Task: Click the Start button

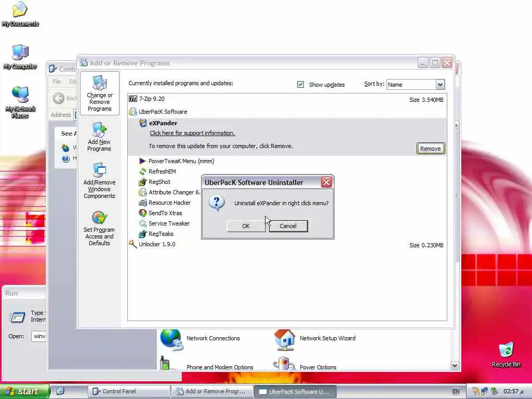Action: [25, 391]
